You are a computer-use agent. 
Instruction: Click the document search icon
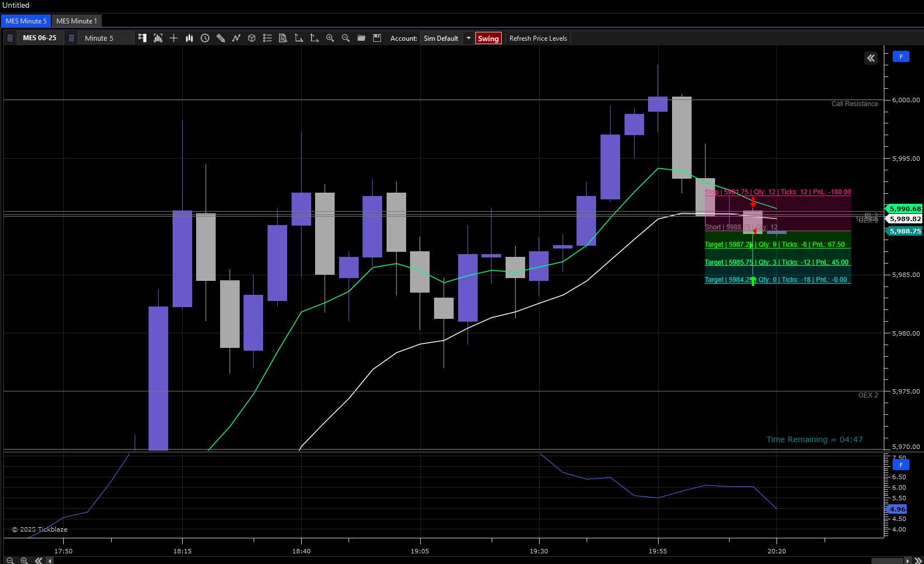click(283, 38)
